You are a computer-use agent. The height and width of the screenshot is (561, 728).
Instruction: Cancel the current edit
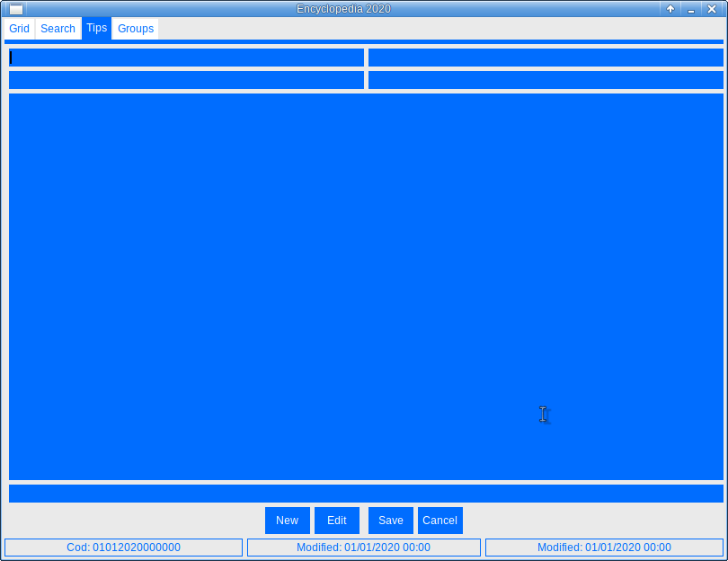pyautogui.click(x=440, y=521)
